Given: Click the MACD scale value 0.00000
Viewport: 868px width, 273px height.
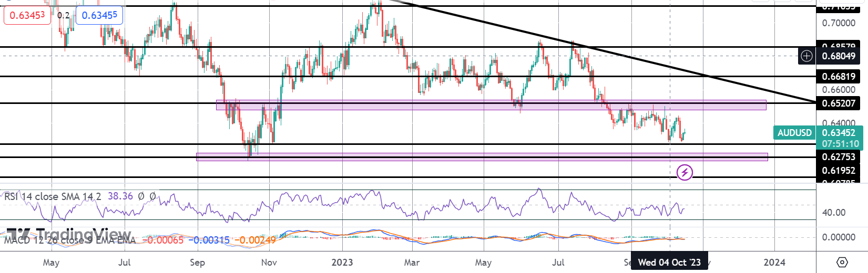Looking at the screenshot, I should [839, 237].
